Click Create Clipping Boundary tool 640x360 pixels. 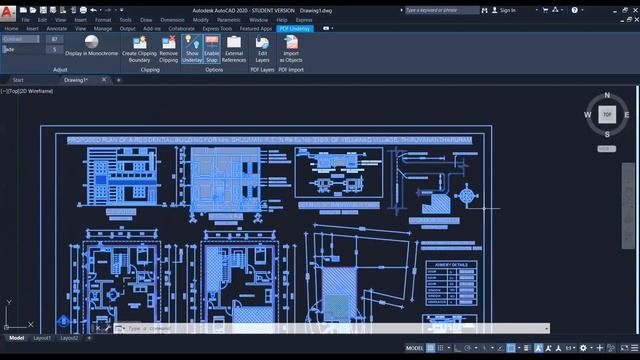[139, 49]
